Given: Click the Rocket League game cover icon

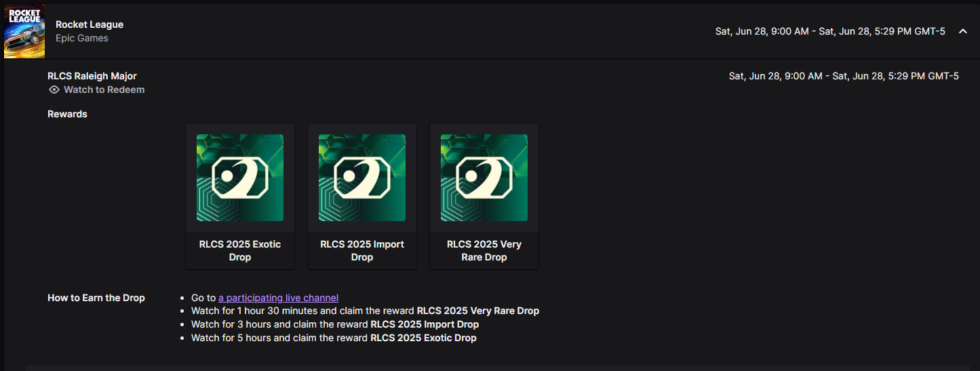Looking at the screenshot, I should point(24,31).
